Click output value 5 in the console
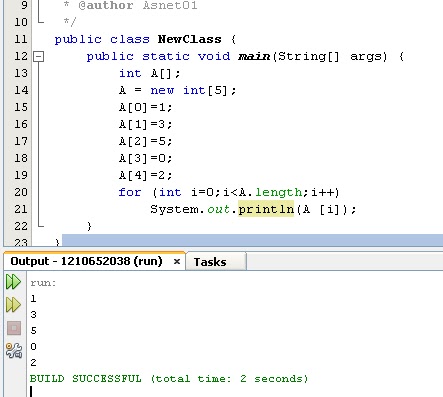The image size is (443, 397). point(33,331)
